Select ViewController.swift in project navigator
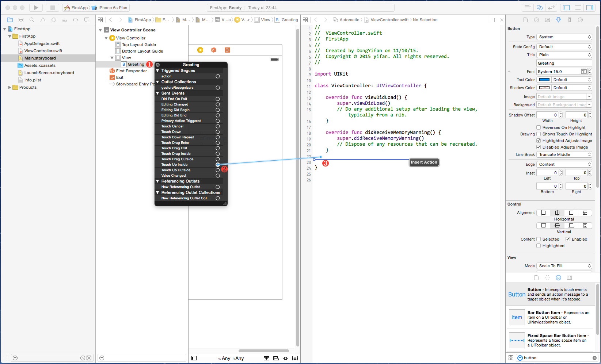The image size is (601, 364). click(x=43, y=51)
